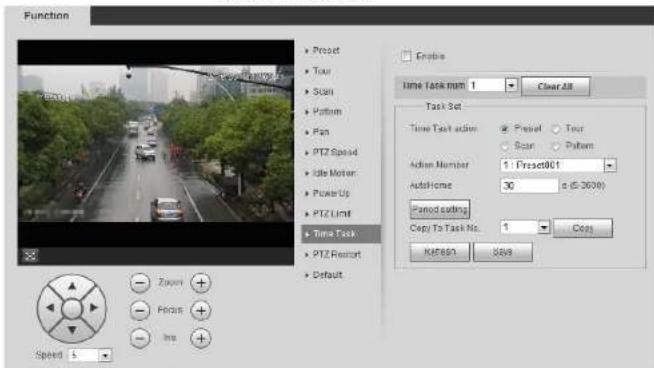Select the Tour radio button
The height and width of the screenshot is (368, 654).
pos(556,129)
